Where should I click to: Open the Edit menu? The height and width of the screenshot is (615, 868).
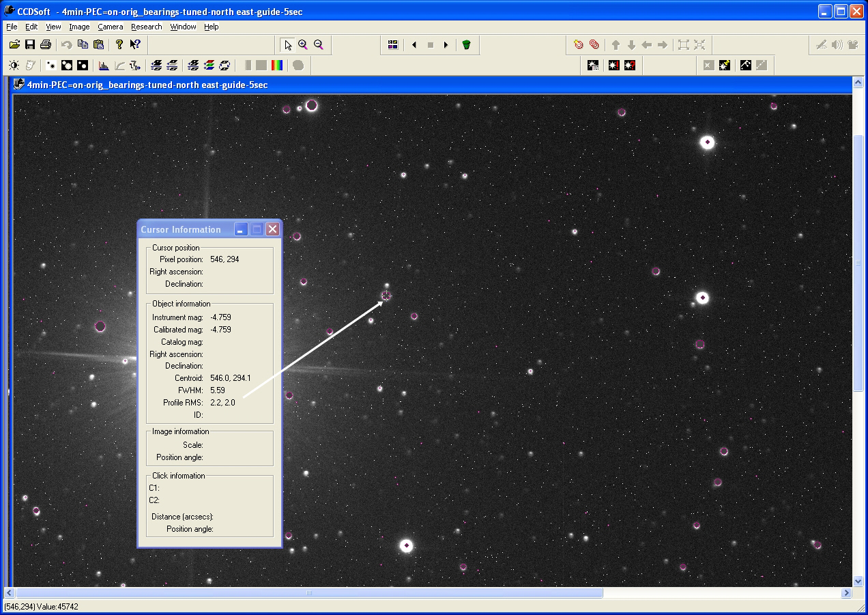pyautogui.click(x=31, y=27)
